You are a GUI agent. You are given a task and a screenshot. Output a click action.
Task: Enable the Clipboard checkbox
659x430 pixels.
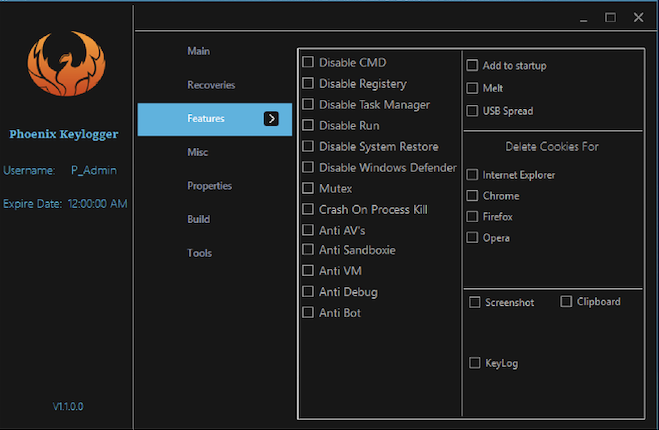[566, 301]
